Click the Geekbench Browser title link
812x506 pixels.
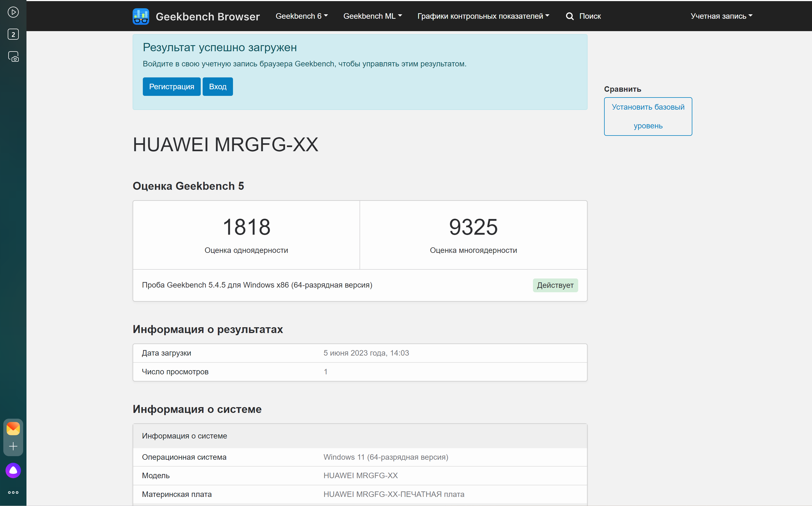click(x=208, y=17)
